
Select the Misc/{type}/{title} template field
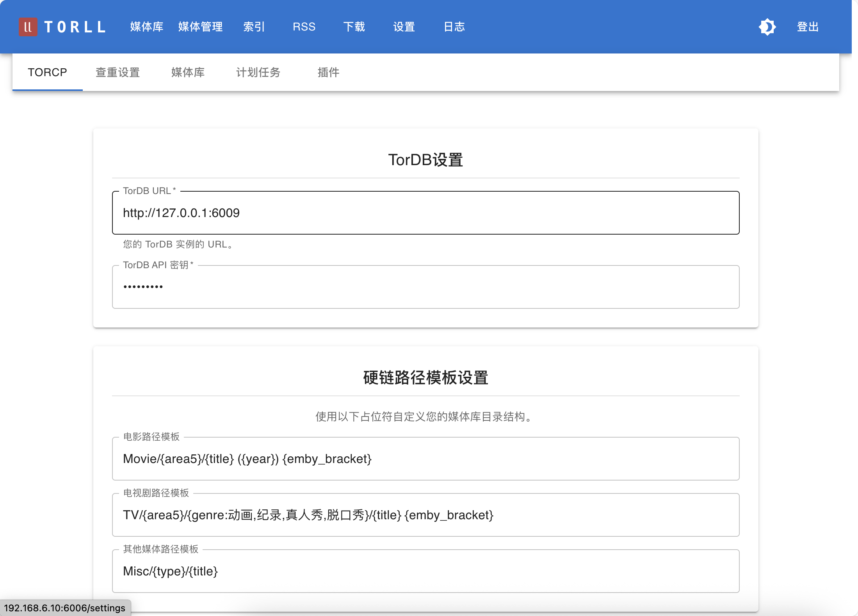(425, 571)
